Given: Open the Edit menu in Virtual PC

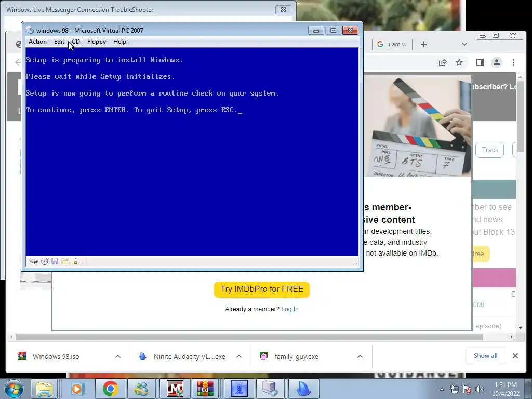Looking at the screenshot, I should coord(59,42).
